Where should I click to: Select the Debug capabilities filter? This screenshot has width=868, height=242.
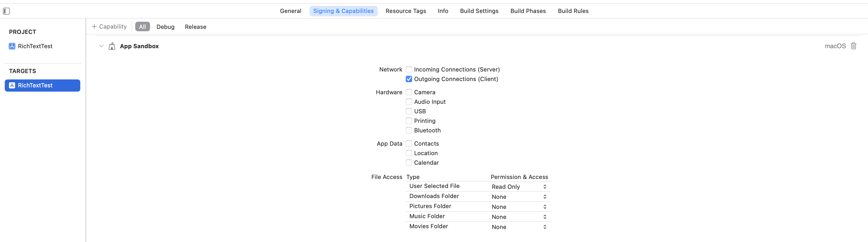[x=165, y=27]
